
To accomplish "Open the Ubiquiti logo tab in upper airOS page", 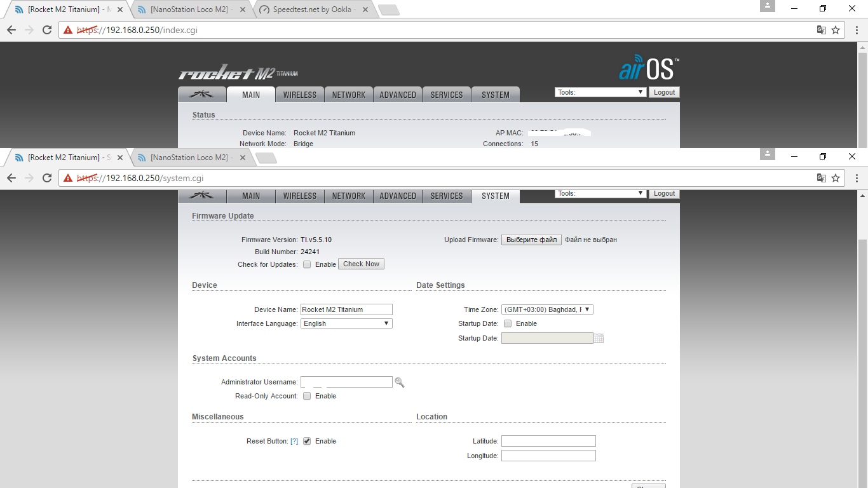I will click(x=202, y=95).
